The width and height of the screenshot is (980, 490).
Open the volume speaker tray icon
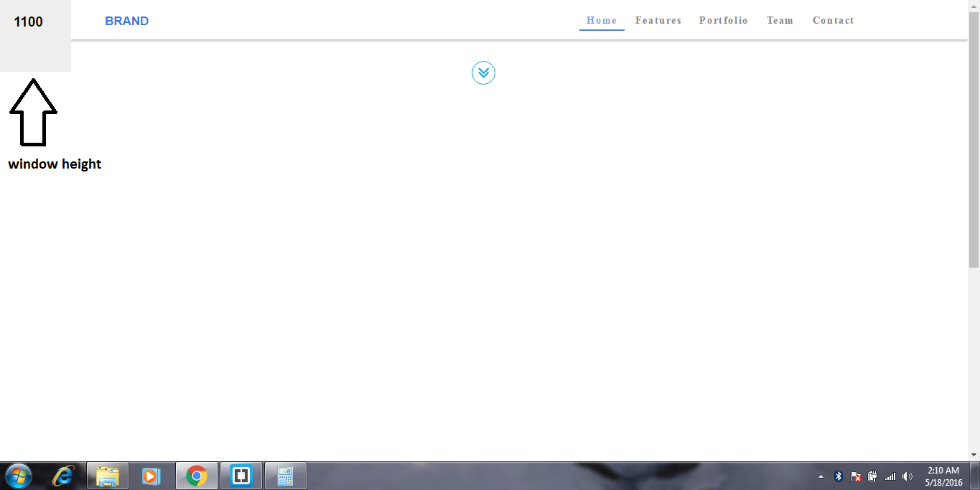click(x=907, y=476)
